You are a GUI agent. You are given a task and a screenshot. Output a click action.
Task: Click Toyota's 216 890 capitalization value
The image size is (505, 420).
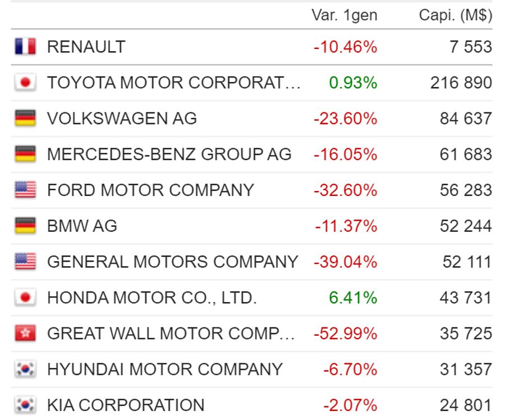[461, 83]
